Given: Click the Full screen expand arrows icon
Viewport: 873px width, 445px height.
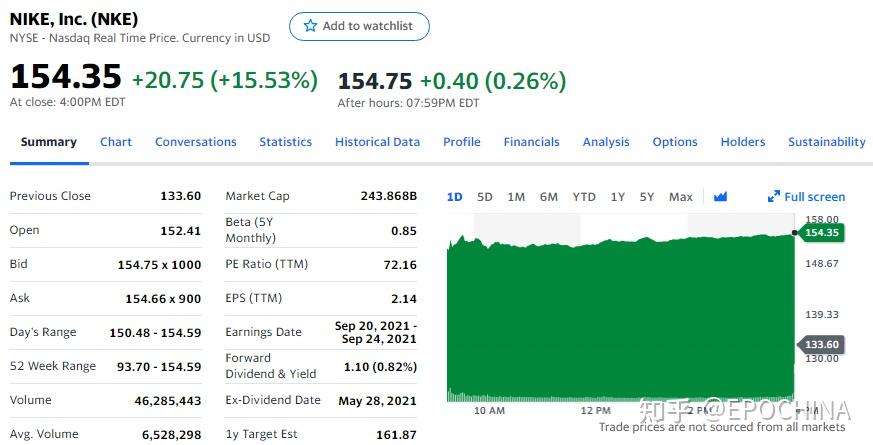Looking at the screenshot, I should click(x=774, y=197).
